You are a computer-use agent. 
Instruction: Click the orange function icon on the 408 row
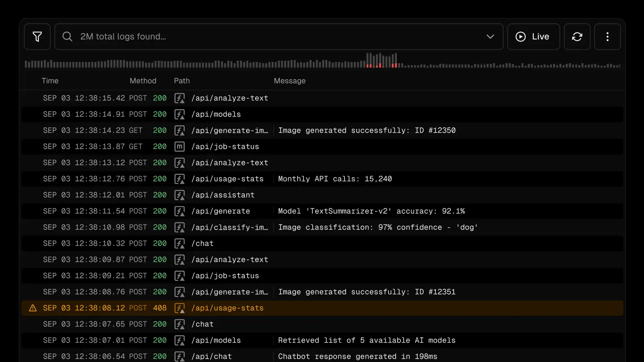tap(180, 308)
